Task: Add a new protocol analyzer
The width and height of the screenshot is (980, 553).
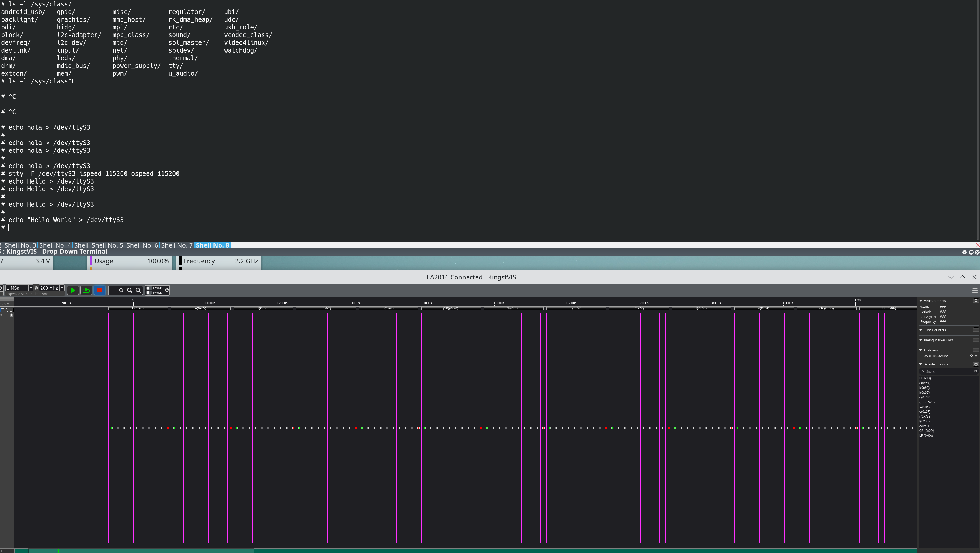Action: pyautogui.click(x=976, y=350)
